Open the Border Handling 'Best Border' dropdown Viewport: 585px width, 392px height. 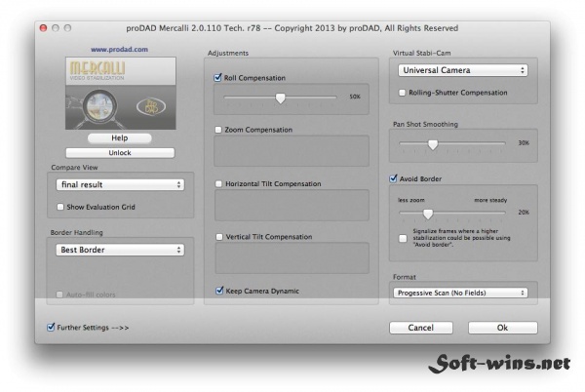[x=120, y=250]
